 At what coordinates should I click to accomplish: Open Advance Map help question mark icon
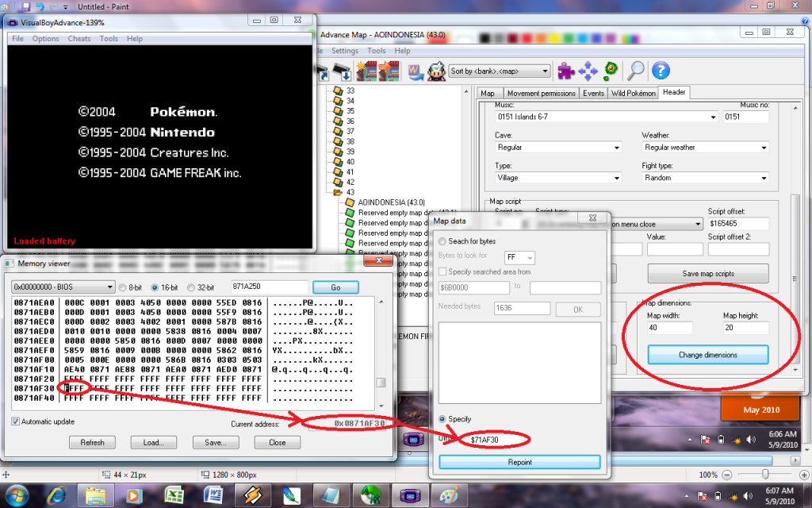point(661,71)
